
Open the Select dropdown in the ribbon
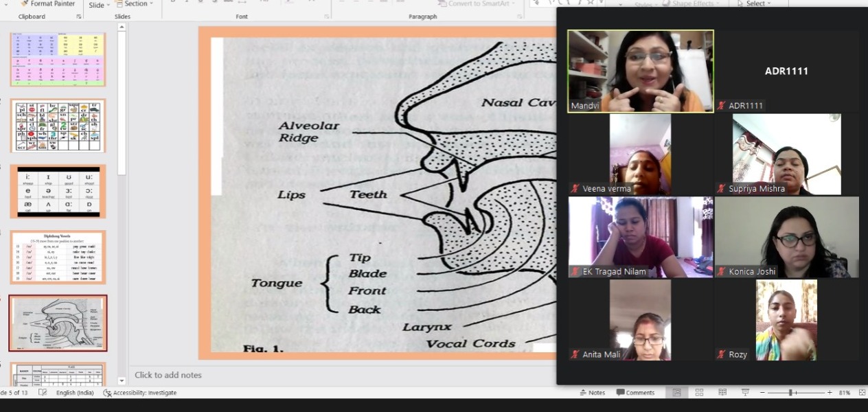(754, 3)
